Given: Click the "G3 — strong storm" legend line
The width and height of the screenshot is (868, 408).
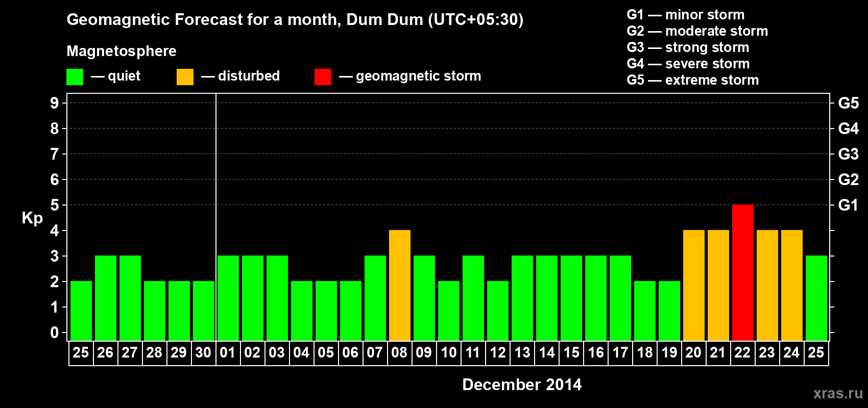Looking at the screenshot, I should (x=688, y=47).
